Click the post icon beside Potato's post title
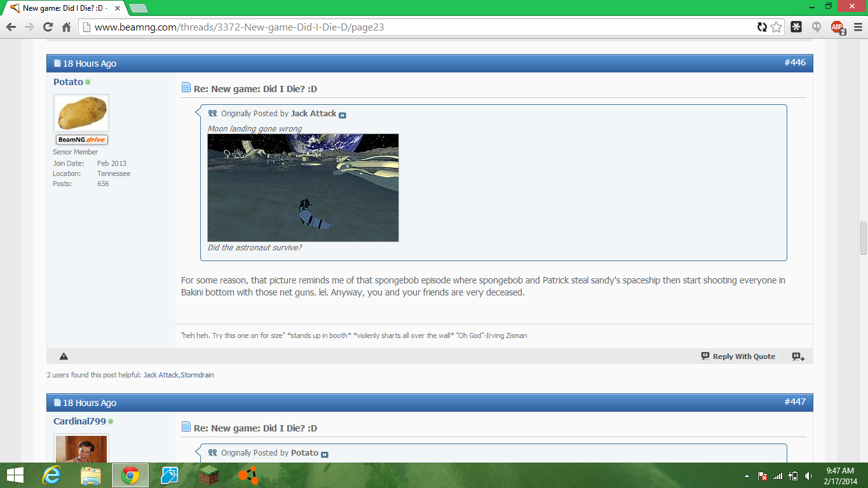This screenshot has width=868, height=488. point(186,88)
